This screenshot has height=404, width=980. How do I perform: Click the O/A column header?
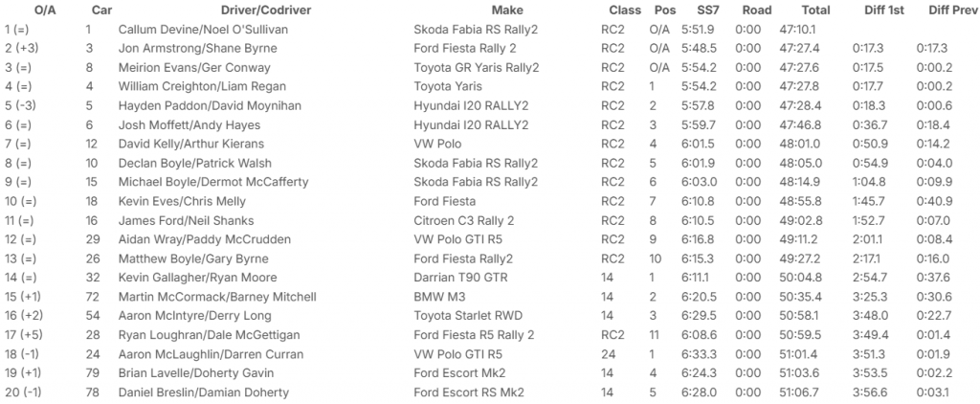(45, 10)
